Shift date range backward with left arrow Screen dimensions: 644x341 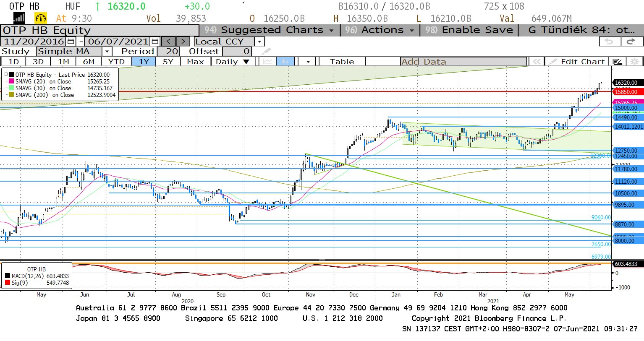(x=168, y=42)
